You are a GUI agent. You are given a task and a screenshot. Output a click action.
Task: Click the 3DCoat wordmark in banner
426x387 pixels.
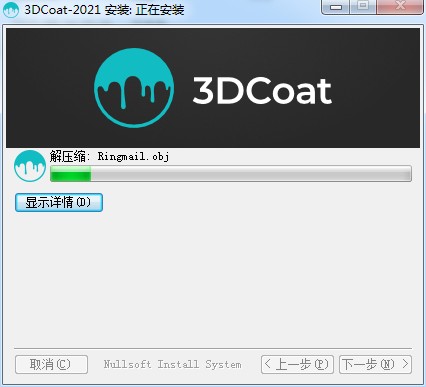click(x=262, y=90)
